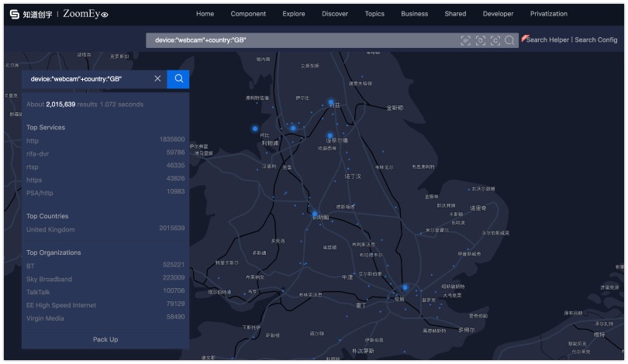Open the Explore menu
This screenshot has height=364, width=628.
coord(294,14)
